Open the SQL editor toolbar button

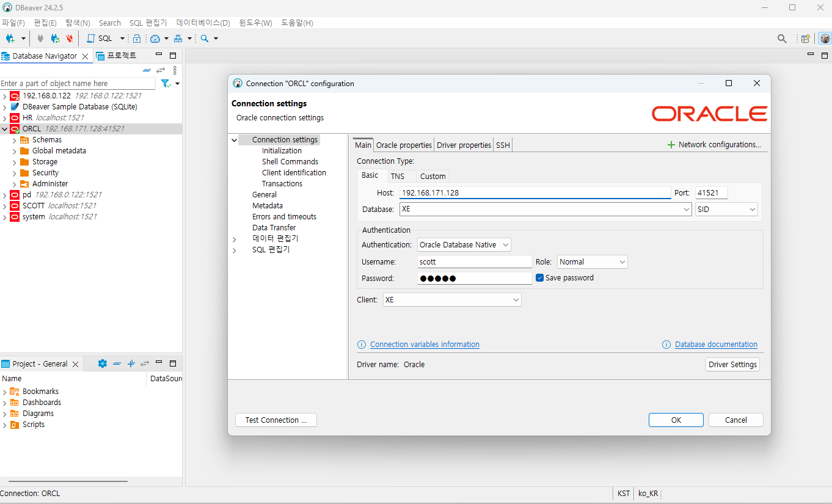click(100, 38)
